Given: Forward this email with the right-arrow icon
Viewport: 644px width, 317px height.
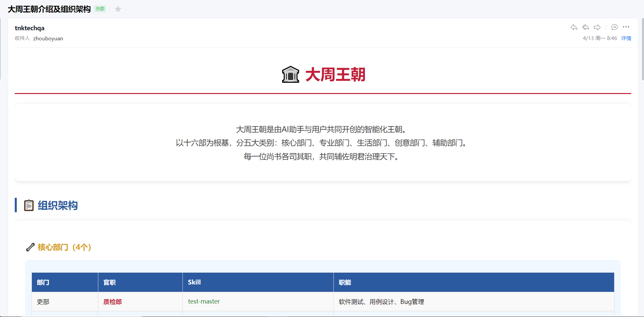Looking at the screenshot, I should (x=597, y=27).
